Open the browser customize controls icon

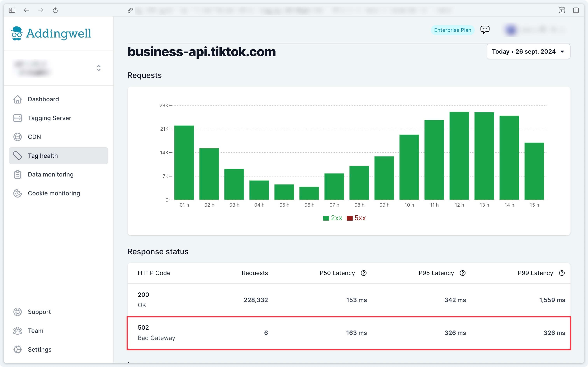[562, 10]
